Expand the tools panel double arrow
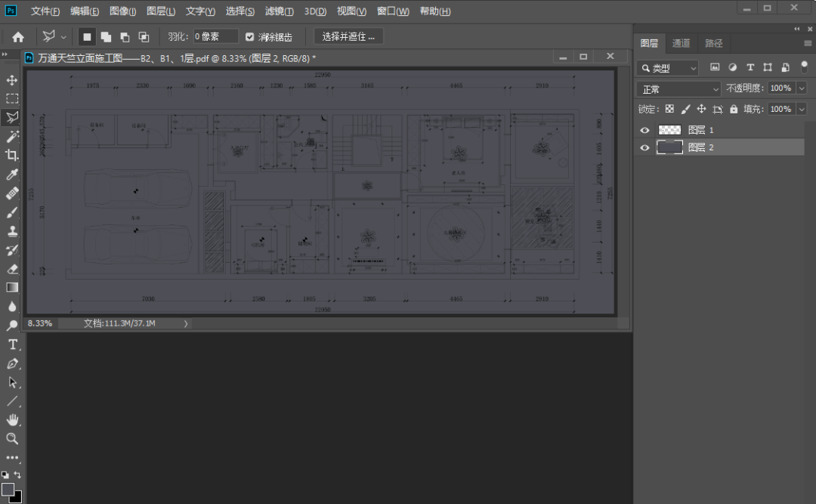Screen dimensions: 816x504 click(5, 54)
